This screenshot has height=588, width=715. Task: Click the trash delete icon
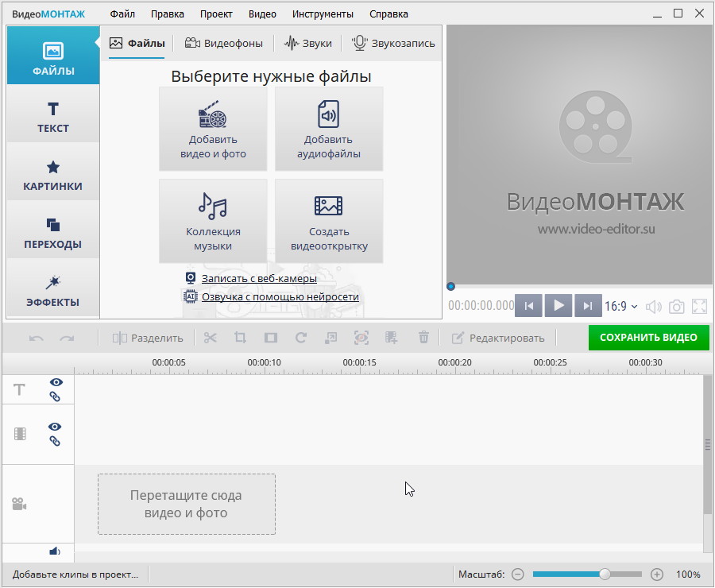[x=423, y=338]
